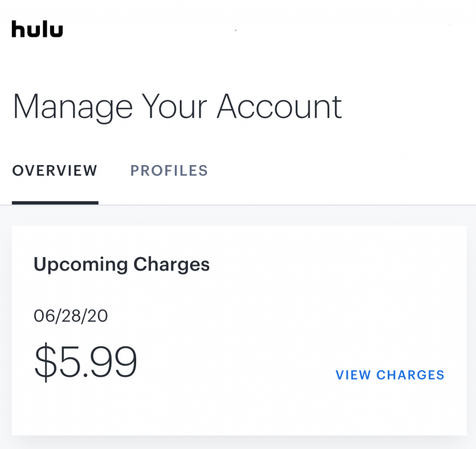This screenshot has height=449, width=476.
Task: Go to the account Overview section
Action: (x=55, y=171)
